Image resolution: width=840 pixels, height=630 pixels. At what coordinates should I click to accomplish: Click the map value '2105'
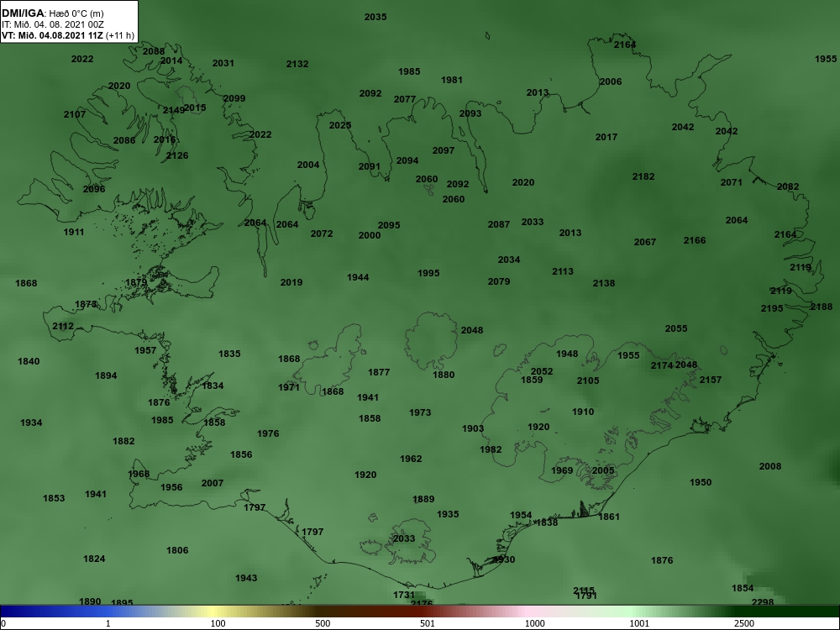[x=588, y=381]
